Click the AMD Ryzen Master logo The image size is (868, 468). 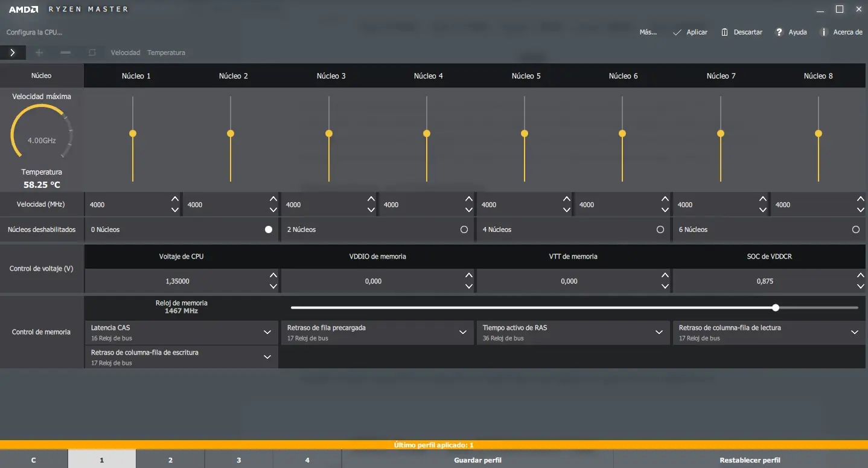tap(68, 9)
